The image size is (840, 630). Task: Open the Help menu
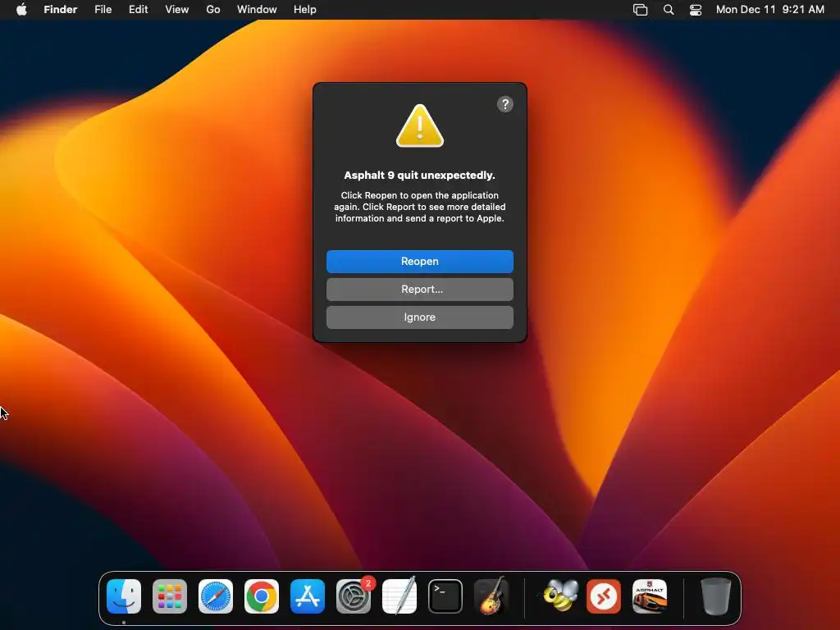point(305,10)
